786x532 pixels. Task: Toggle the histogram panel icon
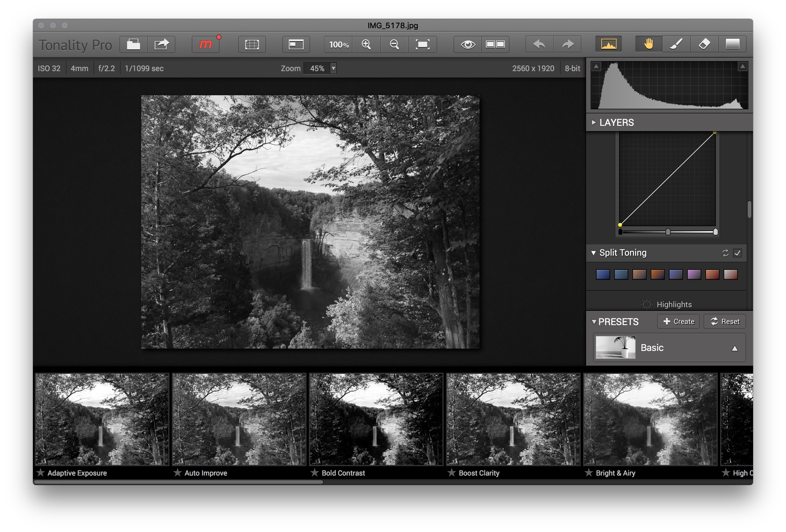coord(608,44)
